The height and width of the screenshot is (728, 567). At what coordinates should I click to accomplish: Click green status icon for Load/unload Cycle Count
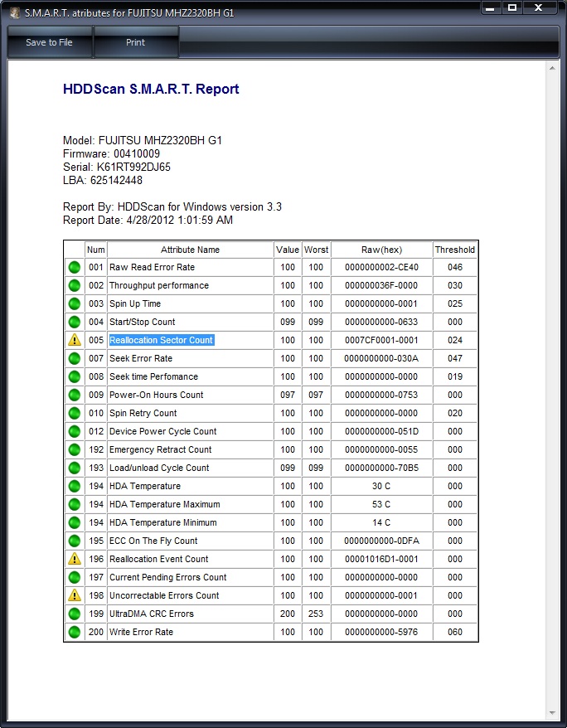click(x=75, y=468)
